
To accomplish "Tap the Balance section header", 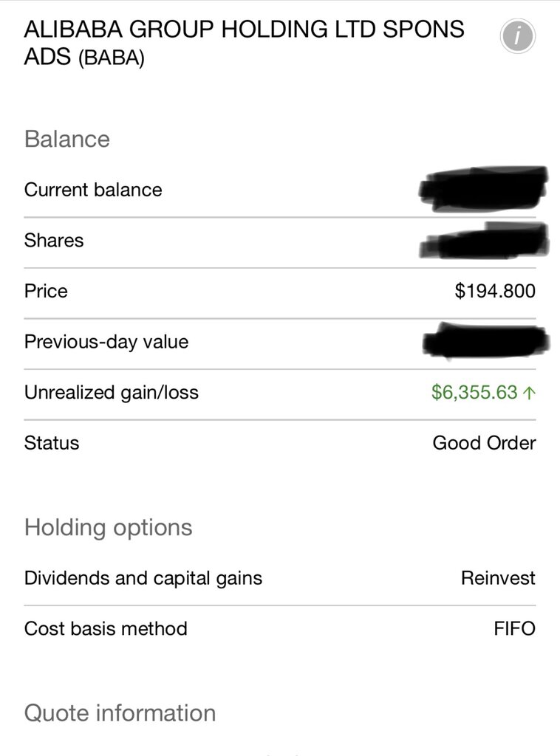I will tap(67, 139).
